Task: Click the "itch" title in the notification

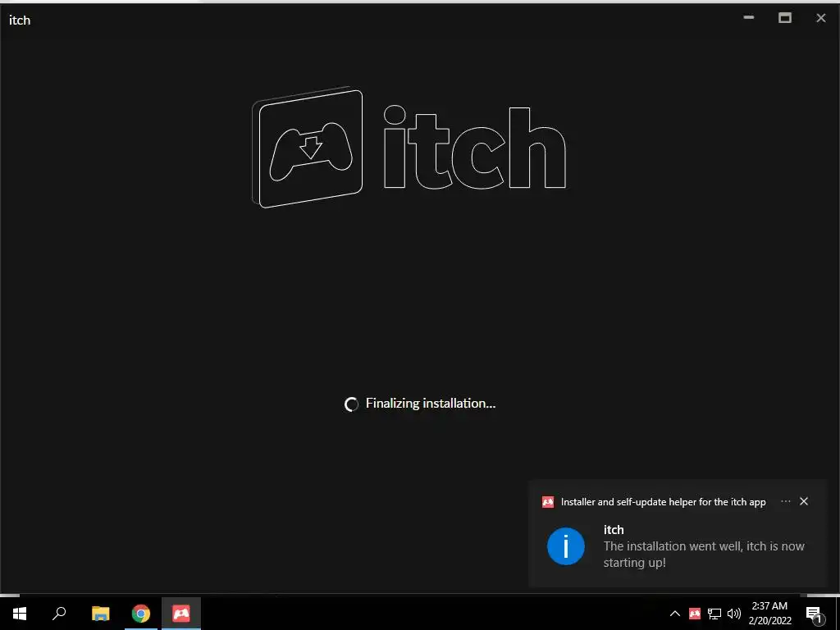Action: tap(614, 530)
